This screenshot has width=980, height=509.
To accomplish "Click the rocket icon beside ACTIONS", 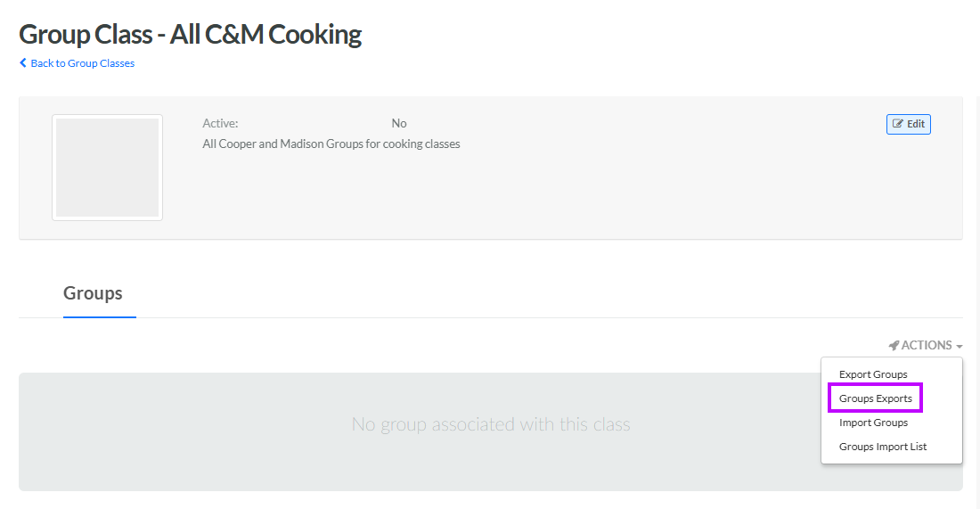I will 894,345.
